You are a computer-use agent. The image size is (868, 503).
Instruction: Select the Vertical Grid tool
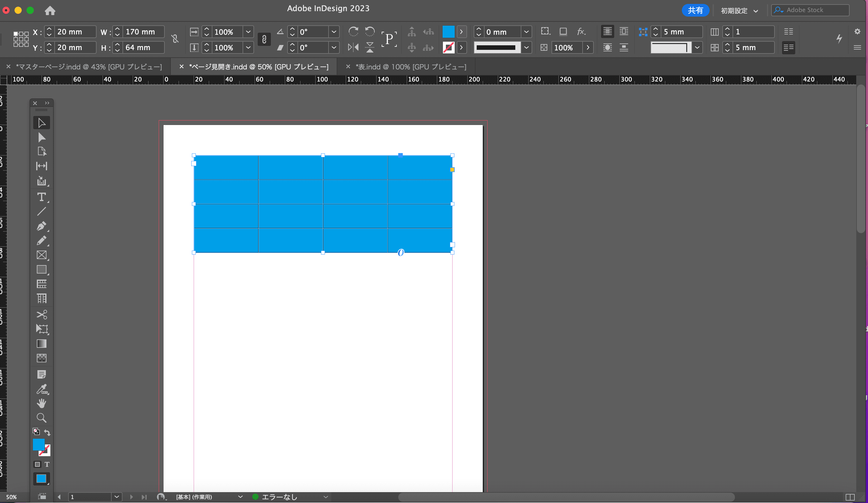click(x=42, y=299)
